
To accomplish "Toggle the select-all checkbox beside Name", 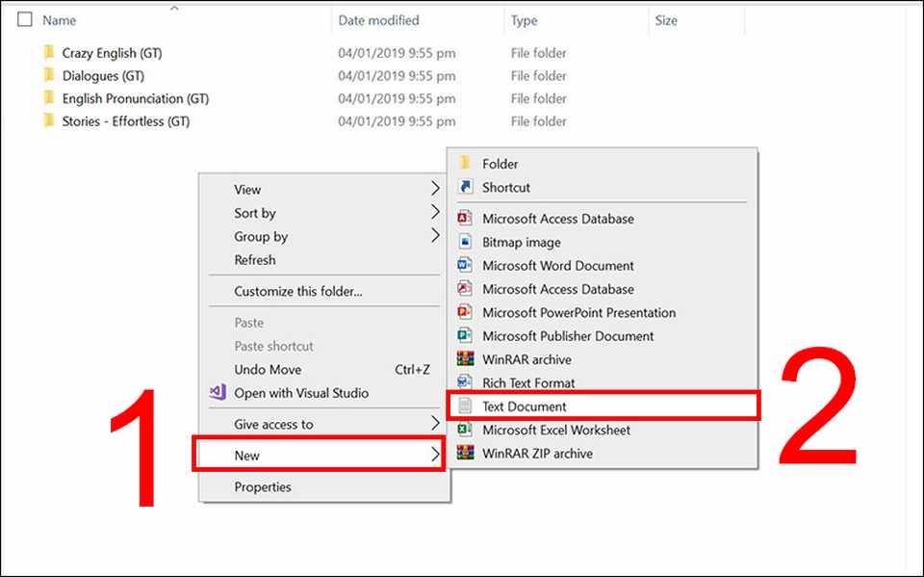I will [25, 19].
